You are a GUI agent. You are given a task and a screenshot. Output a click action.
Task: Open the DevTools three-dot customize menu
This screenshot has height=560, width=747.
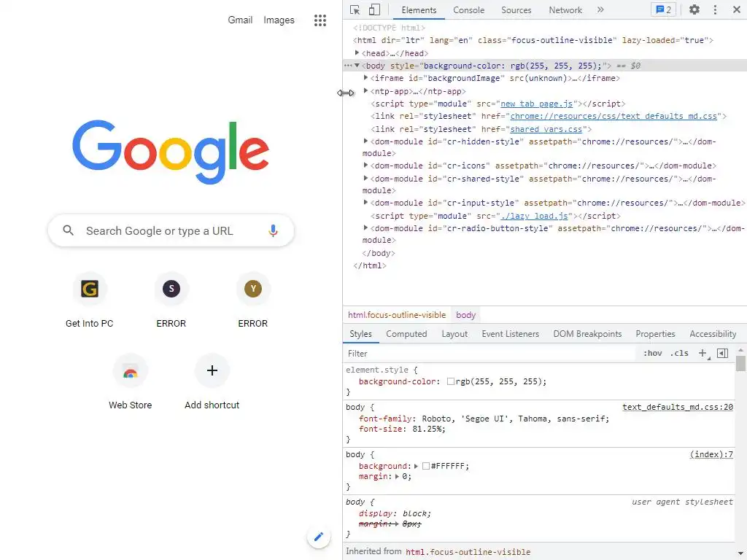[715, 9]
